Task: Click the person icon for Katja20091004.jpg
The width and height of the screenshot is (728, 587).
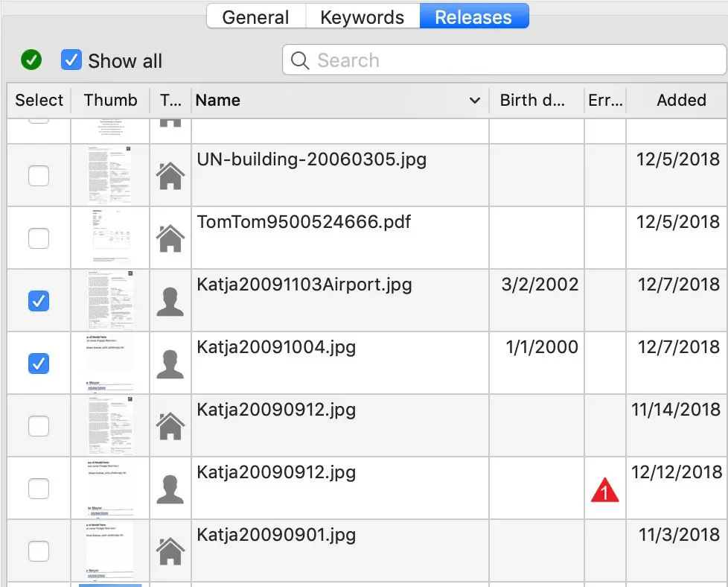Action: tap(170, 364)
